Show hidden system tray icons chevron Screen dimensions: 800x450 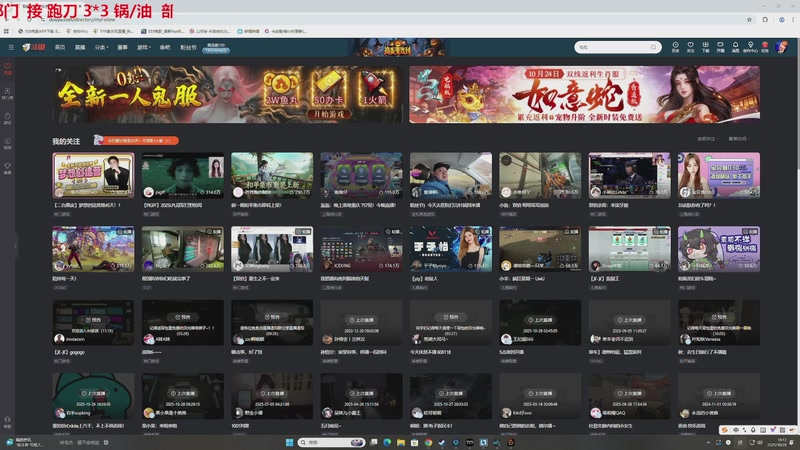pos(708,442)
